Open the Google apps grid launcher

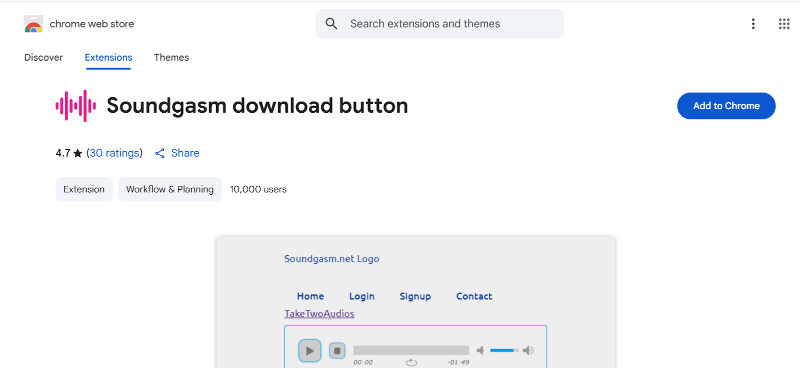pos(784,23)
